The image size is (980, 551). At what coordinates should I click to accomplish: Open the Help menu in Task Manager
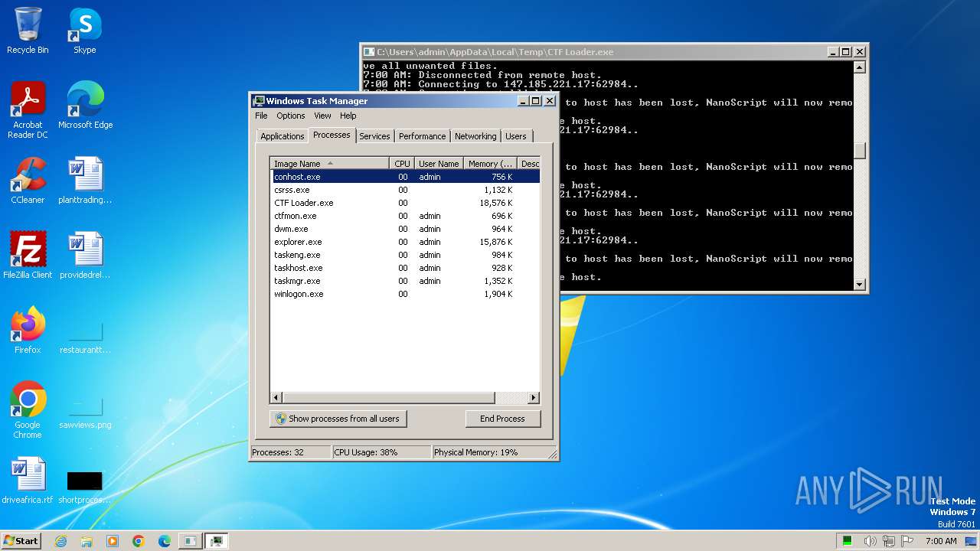point(348,116)
